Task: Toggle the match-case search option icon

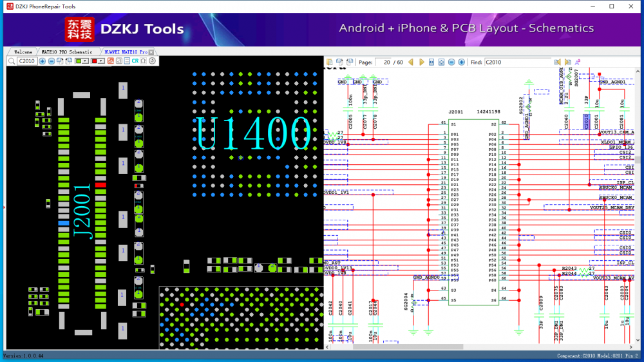Action: tap(576, 62)
